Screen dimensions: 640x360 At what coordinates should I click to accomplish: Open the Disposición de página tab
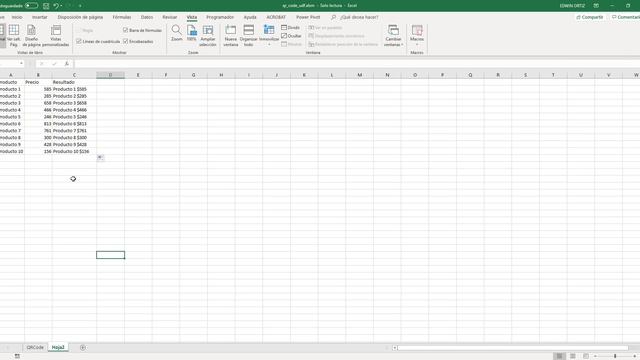pyautogui.click(x=80, y=17)
